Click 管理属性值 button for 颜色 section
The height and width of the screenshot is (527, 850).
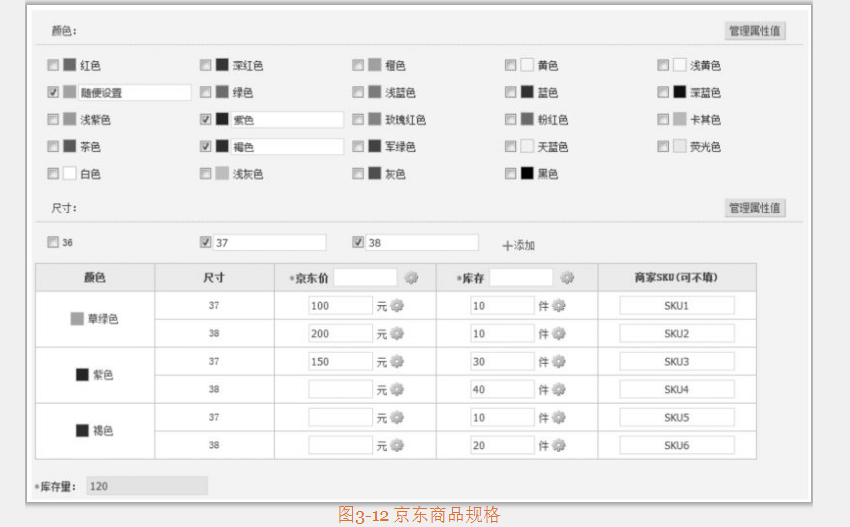[755, 31]
